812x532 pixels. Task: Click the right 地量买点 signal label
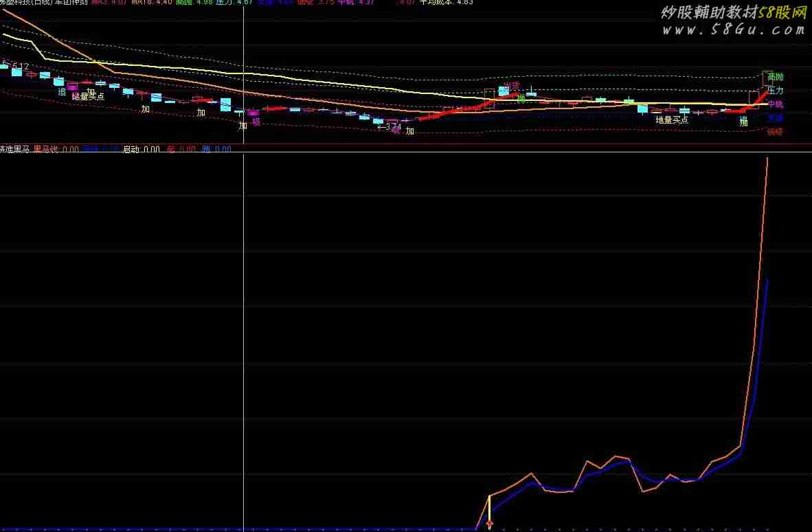point(671,119)
